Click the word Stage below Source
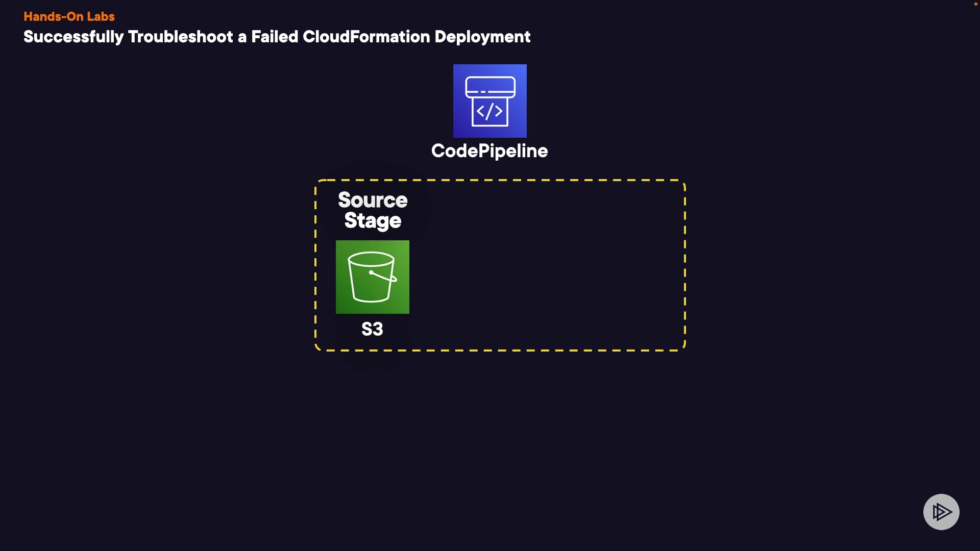980x551 pixels. click(373, 221)
